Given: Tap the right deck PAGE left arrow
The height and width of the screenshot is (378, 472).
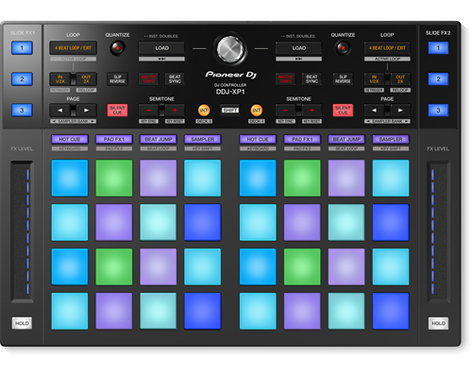Looking at the screenshot, I should click(x=374, y=110).
